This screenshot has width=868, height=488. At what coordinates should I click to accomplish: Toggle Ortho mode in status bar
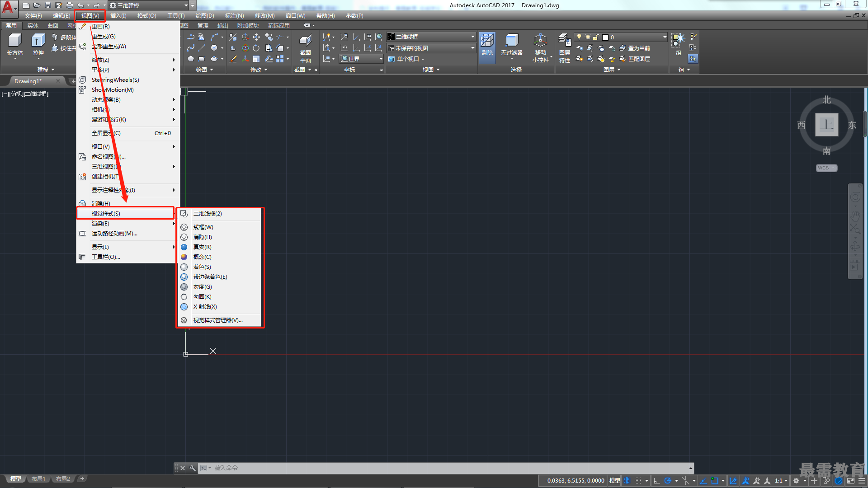pos(657,481)
